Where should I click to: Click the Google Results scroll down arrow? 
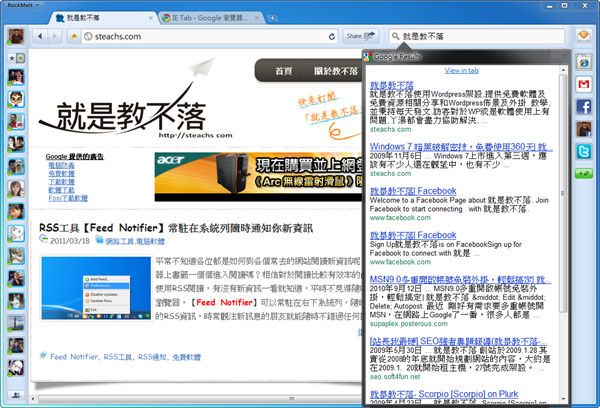(563, 399)
